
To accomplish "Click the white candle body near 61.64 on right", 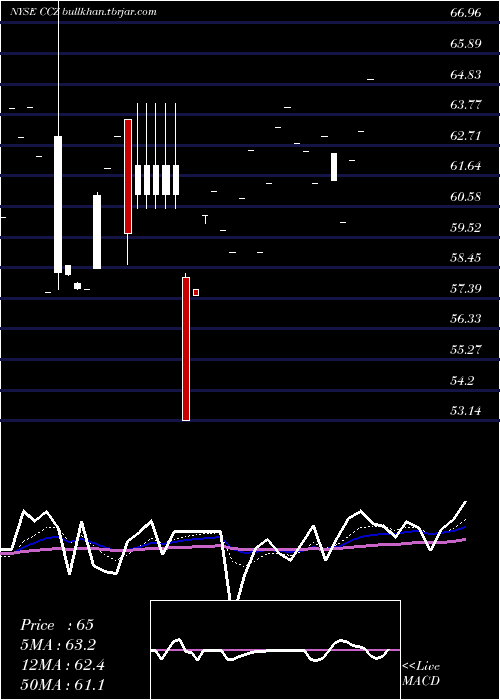I will click(334, 167).
